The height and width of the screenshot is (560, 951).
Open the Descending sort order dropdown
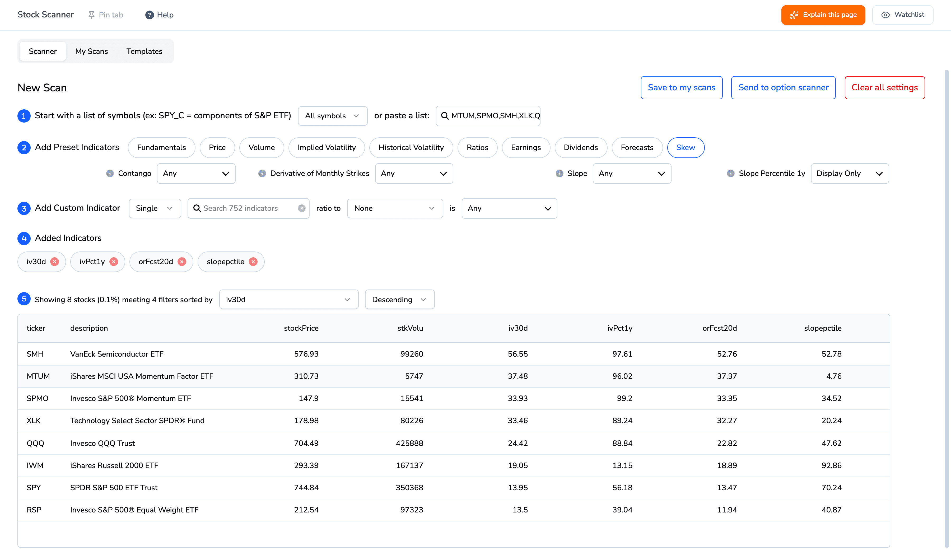tap(400, 300)
